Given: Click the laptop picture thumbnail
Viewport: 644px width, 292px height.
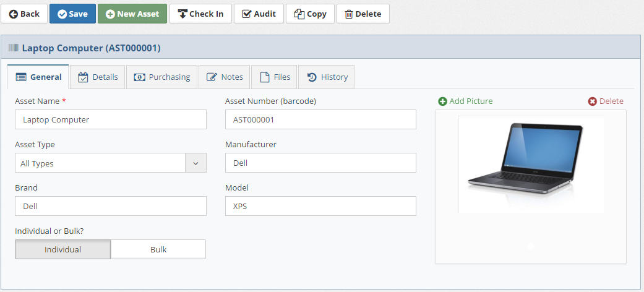Looking at the screenshot, I should (x=531, y=165).
